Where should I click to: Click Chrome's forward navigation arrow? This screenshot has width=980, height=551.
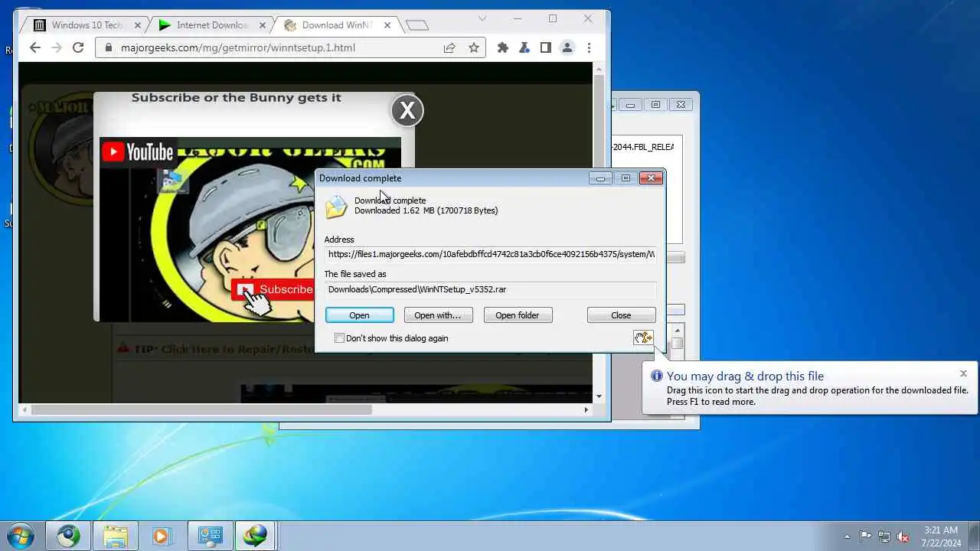coord(56,47)
